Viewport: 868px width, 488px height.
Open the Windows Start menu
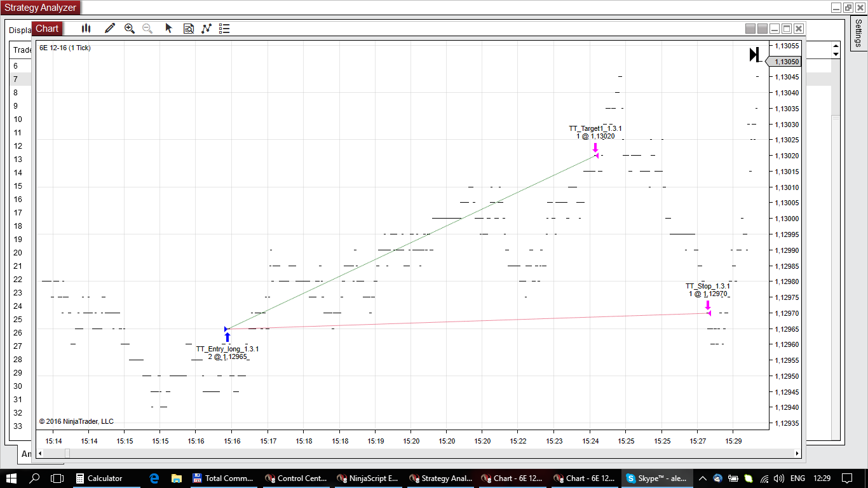pyautogui.click(x=11, y=478)
